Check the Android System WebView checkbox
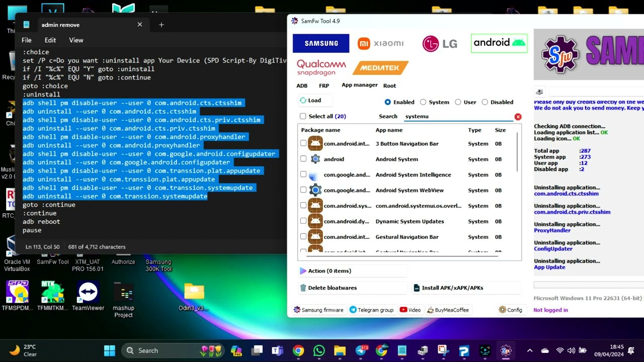The height and width of the screenshot is (362, 644). click(x=303, y=190)
